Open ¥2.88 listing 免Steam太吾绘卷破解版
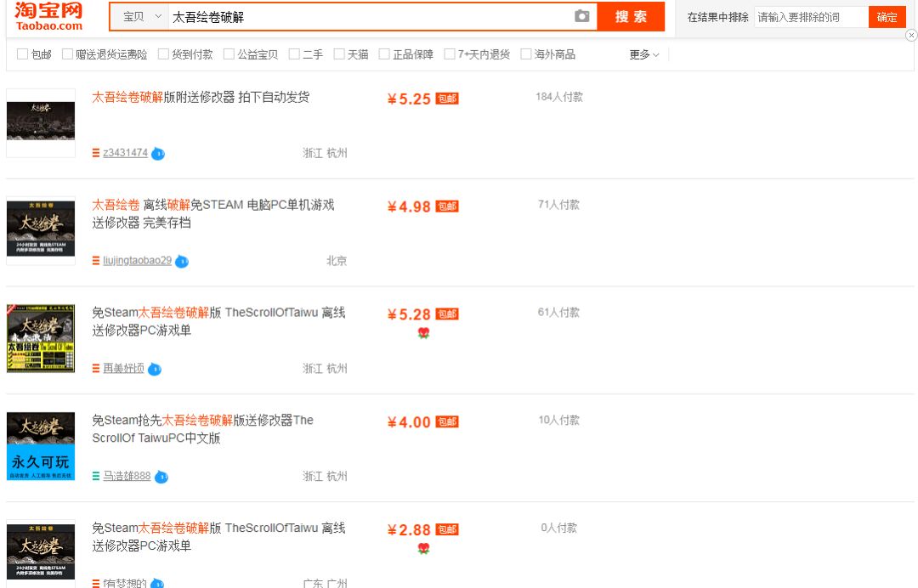Screen dimensions: 918x588 [218, 536]
